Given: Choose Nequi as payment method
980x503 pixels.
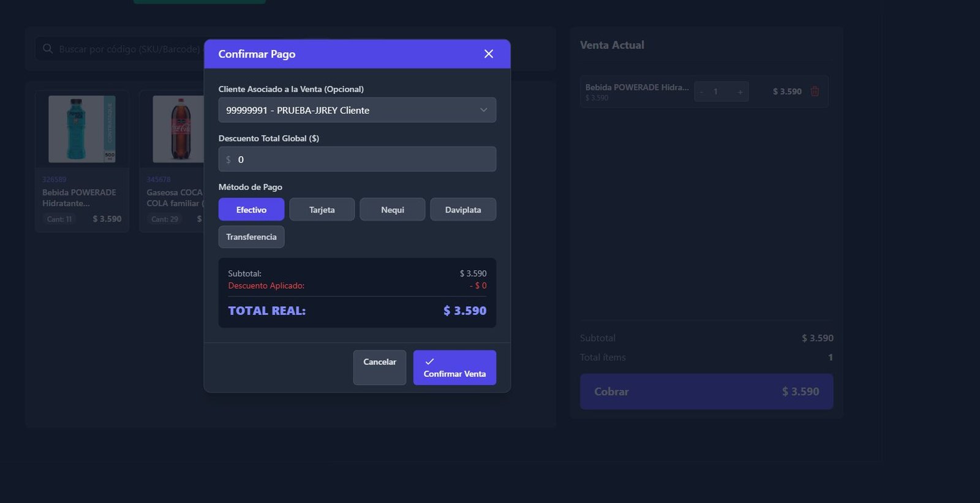Looking at the screenshot, I should coord(393,210).
